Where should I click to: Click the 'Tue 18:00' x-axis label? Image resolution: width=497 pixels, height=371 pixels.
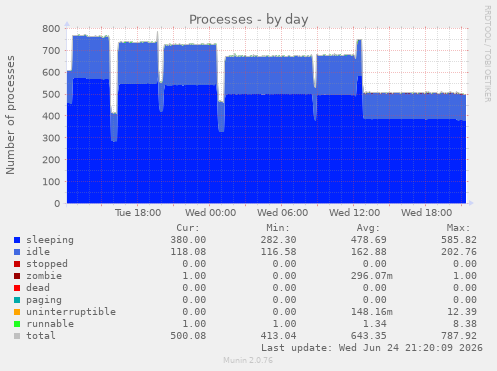(138, 213)
